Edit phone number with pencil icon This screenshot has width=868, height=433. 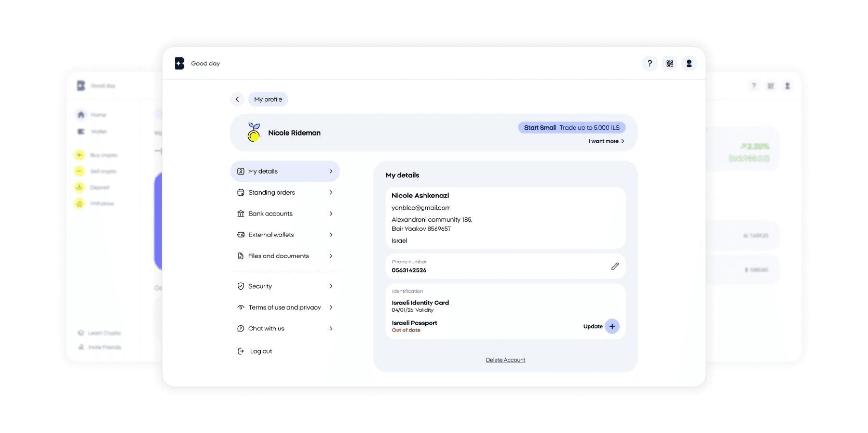click(615, 266)
